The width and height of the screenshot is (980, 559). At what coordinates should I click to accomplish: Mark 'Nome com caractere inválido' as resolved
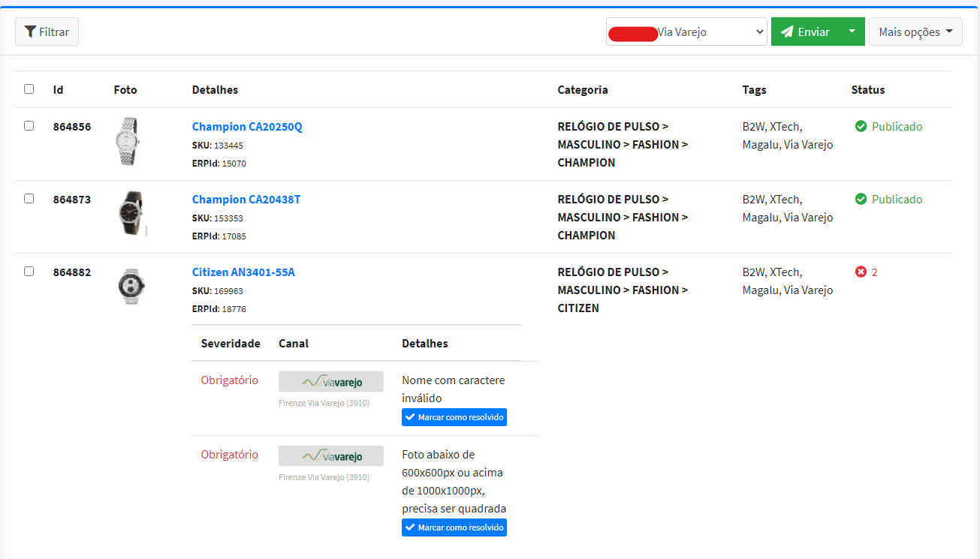click(x=454, y=417)
